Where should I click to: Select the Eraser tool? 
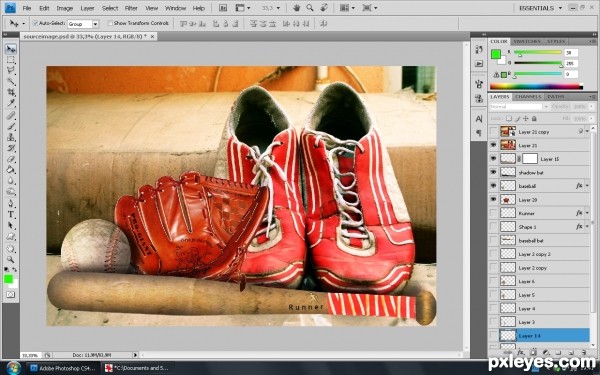click(11, 159)
